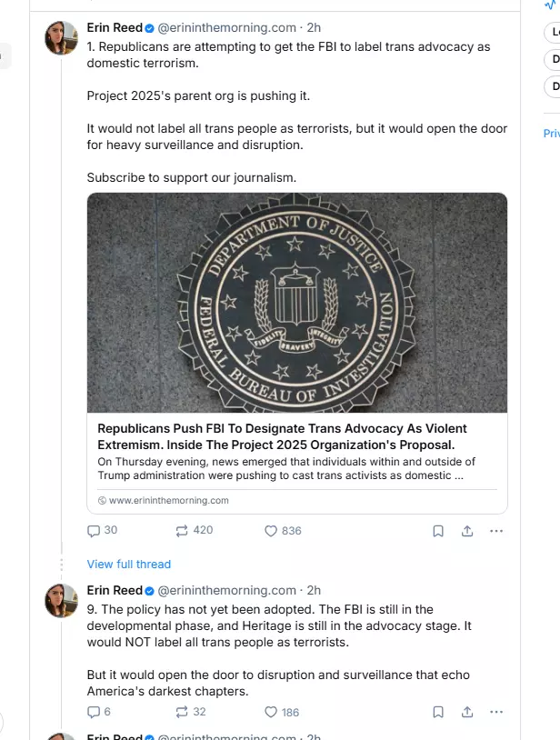Bookmark the 'policy has not yet been adopted' post
Screen dimensions: 560x740
click(x=437, y=712)
